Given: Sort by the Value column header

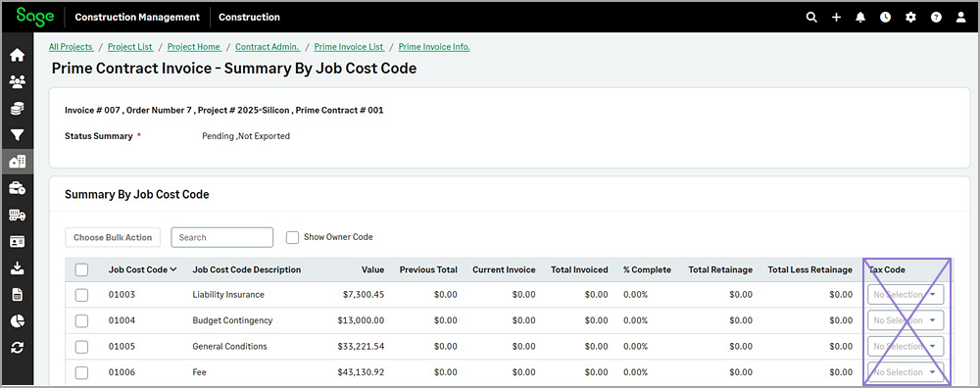Looking at the screenshot, I should coord(372,269).
